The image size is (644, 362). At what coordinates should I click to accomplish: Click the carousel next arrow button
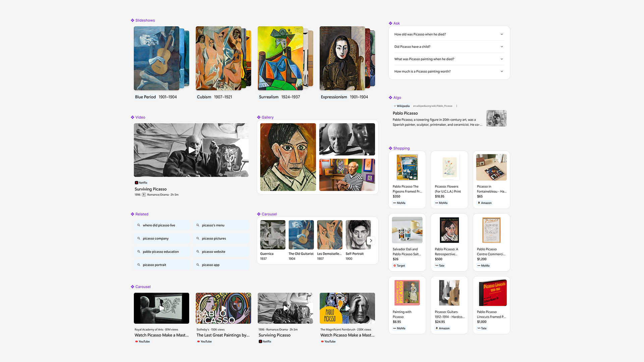(371, 240)
